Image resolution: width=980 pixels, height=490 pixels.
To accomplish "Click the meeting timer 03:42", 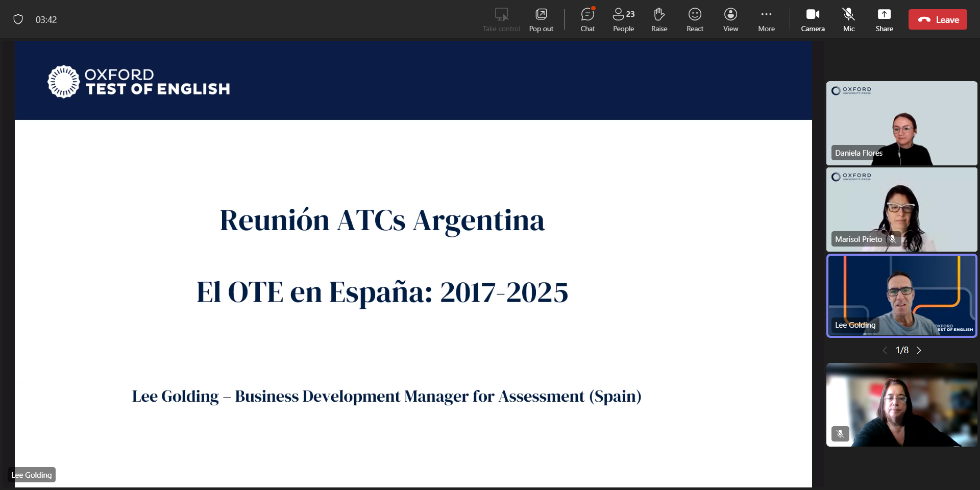I will coord(46,20).
